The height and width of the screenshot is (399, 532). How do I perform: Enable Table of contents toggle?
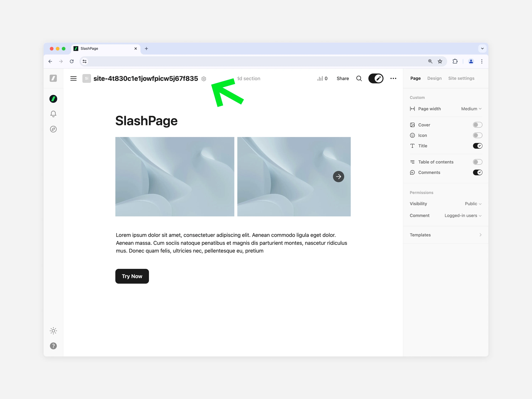477,162
